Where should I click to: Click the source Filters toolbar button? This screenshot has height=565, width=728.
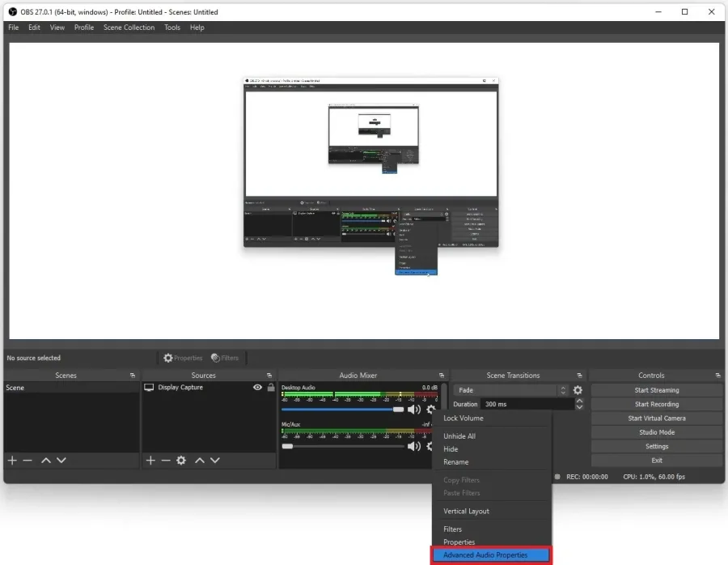click(x=225, y=358)
